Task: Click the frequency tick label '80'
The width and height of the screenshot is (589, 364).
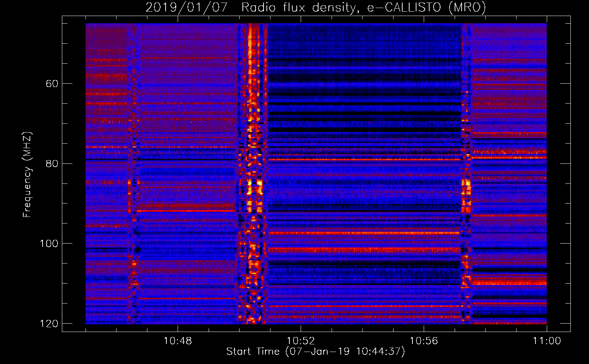Action: (52, 163)
